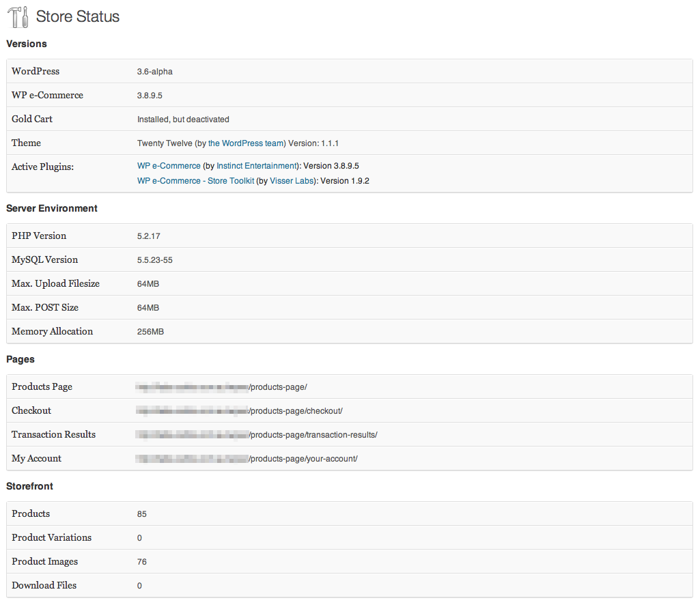Select the WP e-Commerce version value 3.8.9.5
Screen dimensions: 700x607
(x=150, y=96)
